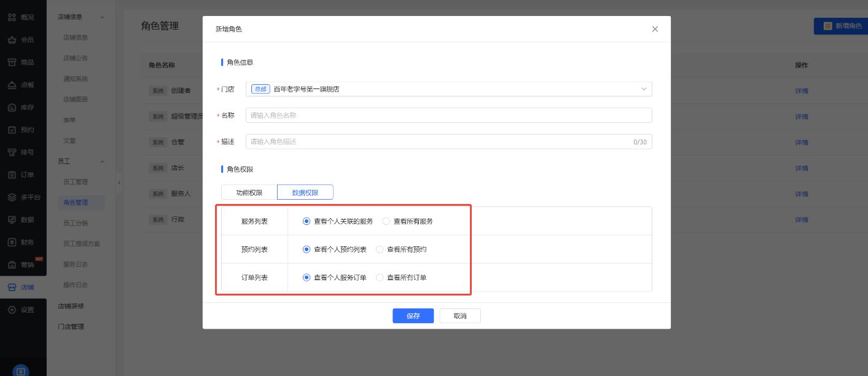Click the 概况 overview icon in sidebar
Image resolution: width=868 pixels, height=376 pixels.
click(x=12, y=17)
